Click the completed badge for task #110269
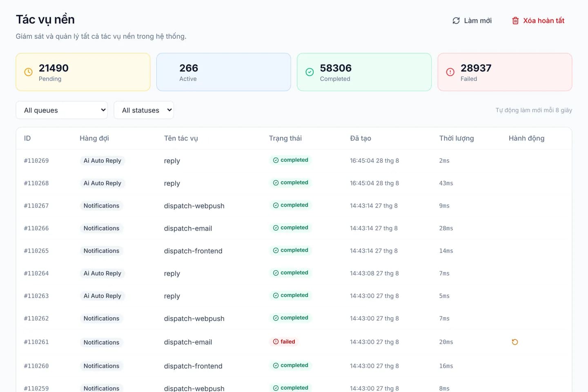The image size is (588, 392). pos(290,160)
